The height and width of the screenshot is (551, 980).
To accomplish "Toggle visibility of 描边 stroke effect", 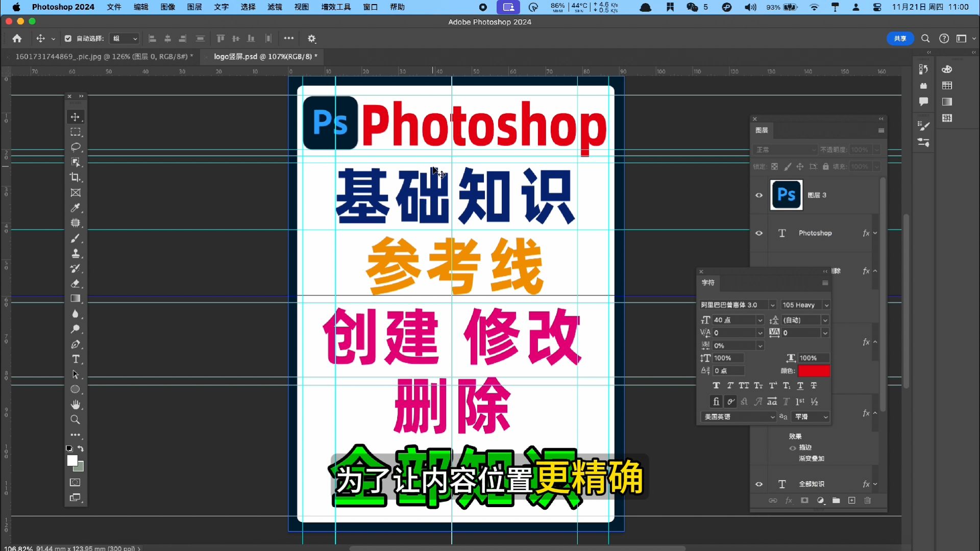I will coord(793,448).
